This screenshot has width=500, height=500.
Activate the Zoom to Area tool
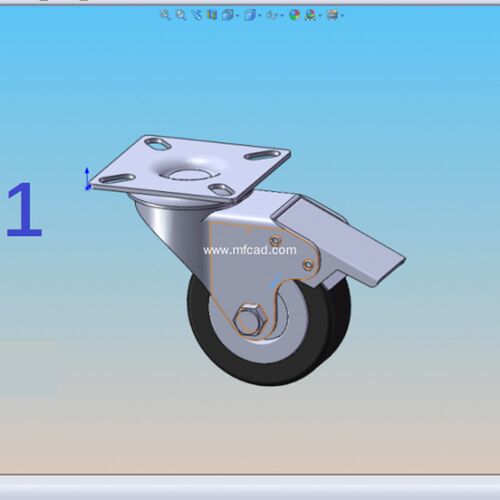[x=181, y=15]
